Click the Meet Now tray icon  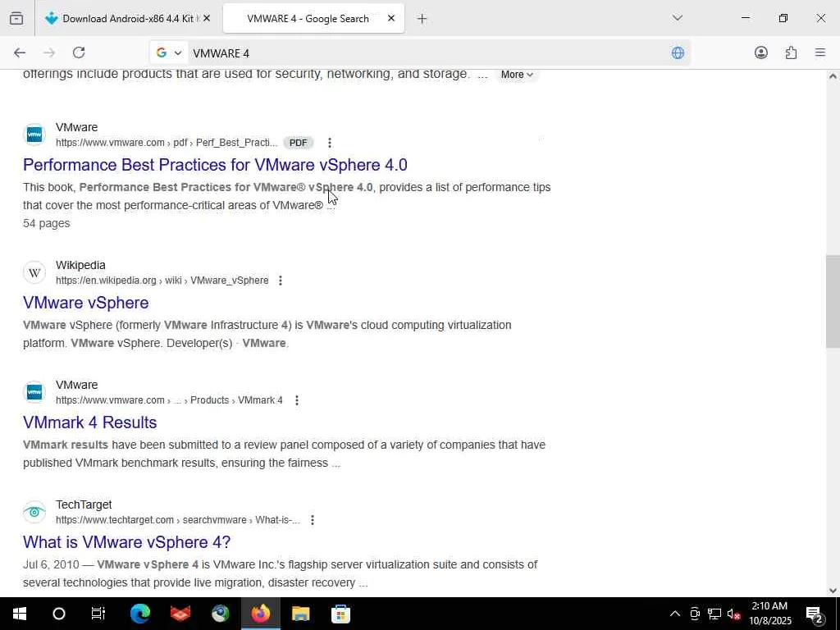695,614
